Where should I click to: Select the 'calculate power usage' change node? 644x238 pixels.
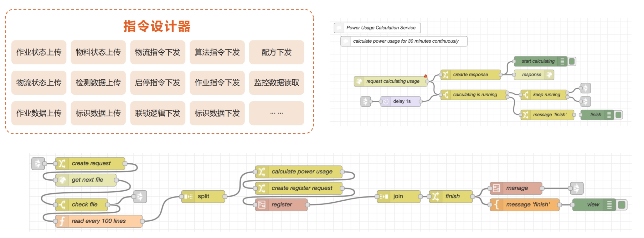(x=301, y=172)
